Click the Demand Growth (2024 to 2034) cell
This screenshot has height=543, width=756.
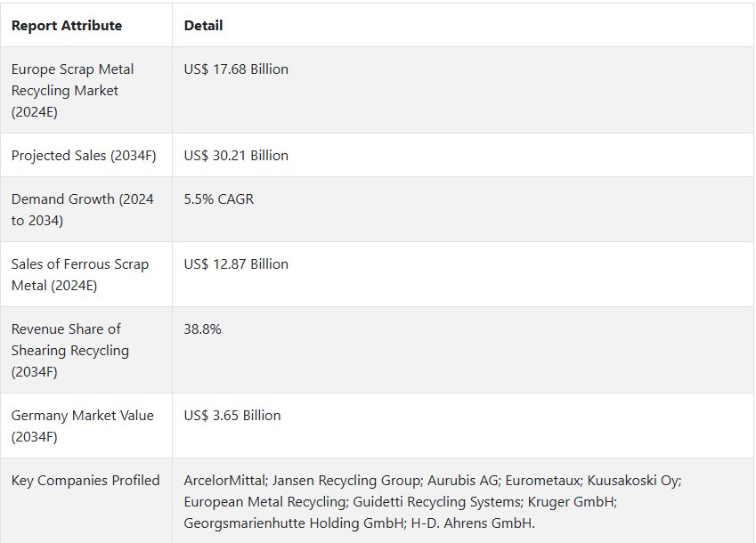tap(82, 210)
